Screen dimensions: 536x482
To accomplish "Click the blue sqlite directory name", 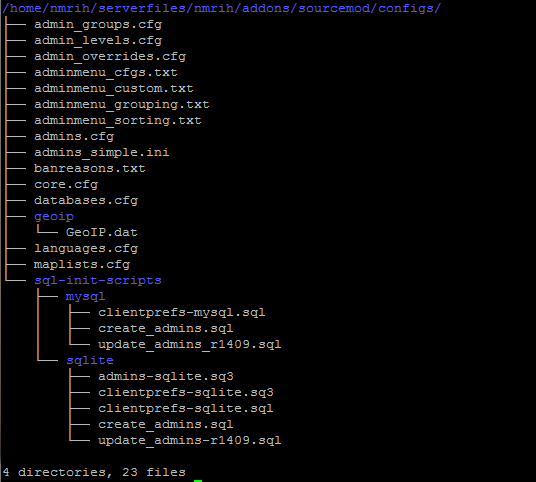I will [x=90, y=361].
